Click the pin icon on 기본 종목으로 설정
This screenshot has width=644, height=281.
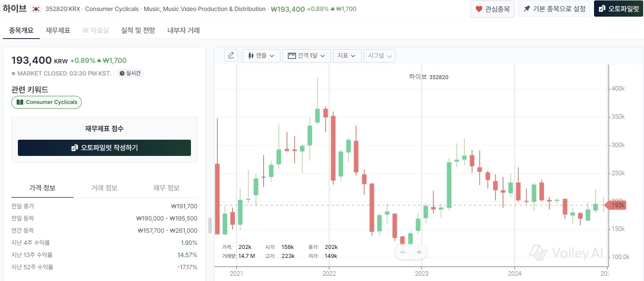(527, 9)
